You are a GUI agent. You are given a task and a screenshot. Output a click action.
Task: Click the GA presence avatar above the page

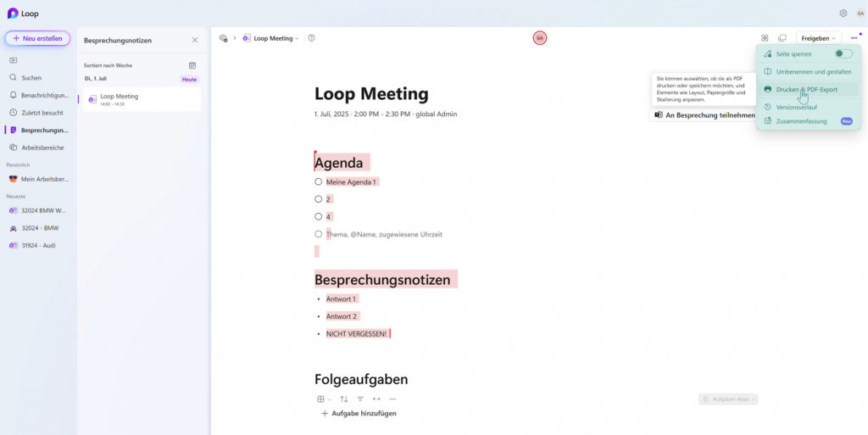(540, 37)
